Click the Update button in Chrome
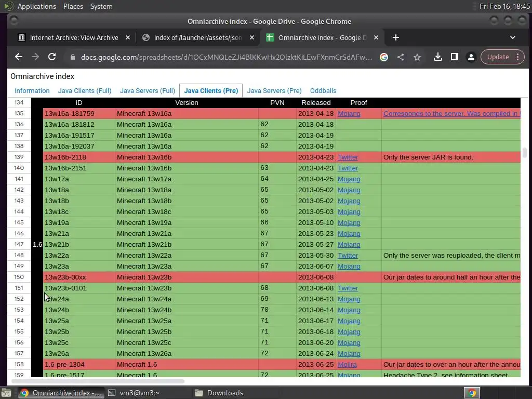Screen dimensions: 532x399 point(498,57)
